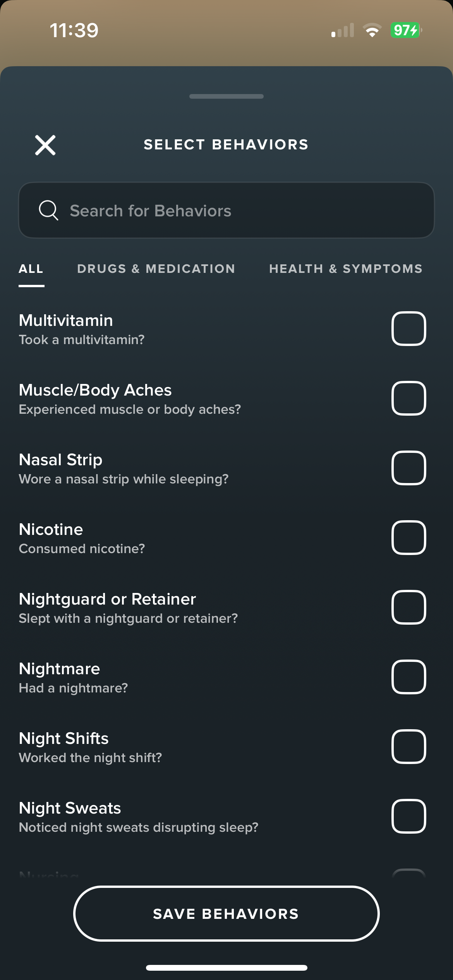
Task: Tap the Save Behaviors button
Action: click(226, 914)
